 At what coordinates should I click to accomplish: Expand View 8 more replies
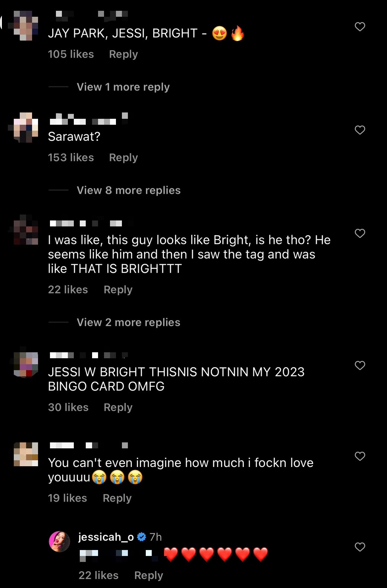coord(129,190)
